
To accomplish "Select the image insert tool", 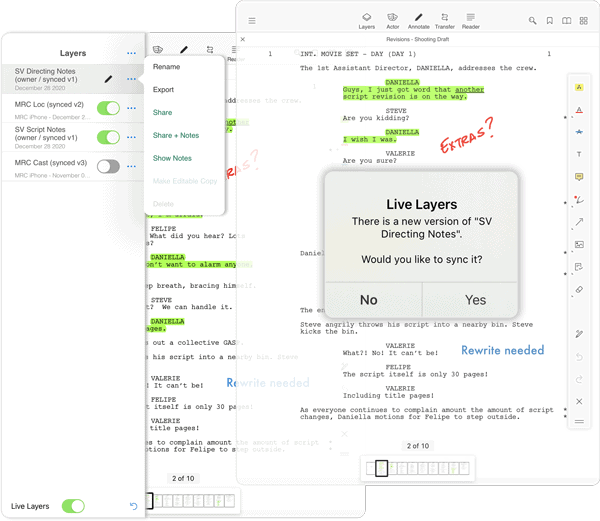I will [x=579, y=244].
